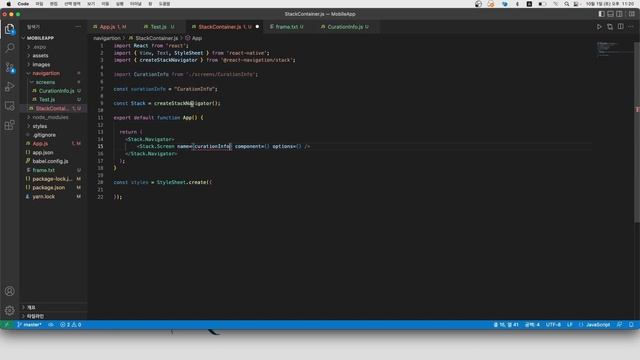
Task: Open the Code menu in menu bar
Action: tap(23, 4)
